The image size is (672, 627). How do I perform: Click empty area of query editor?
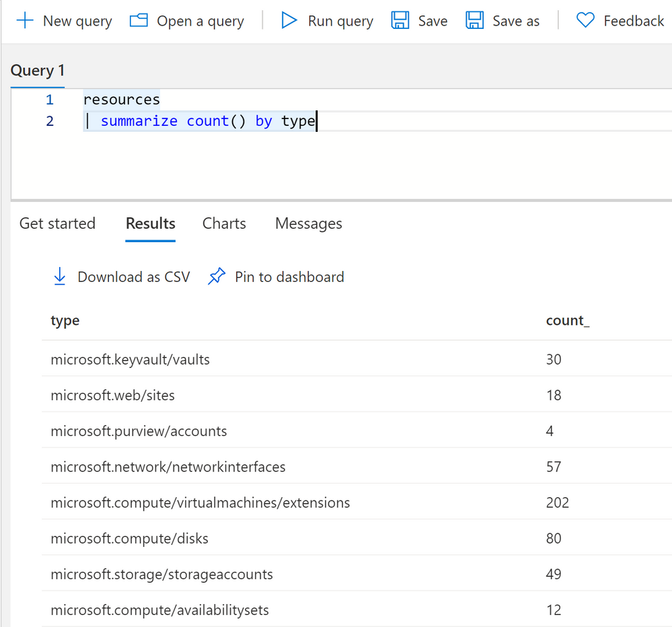point(343,165)
